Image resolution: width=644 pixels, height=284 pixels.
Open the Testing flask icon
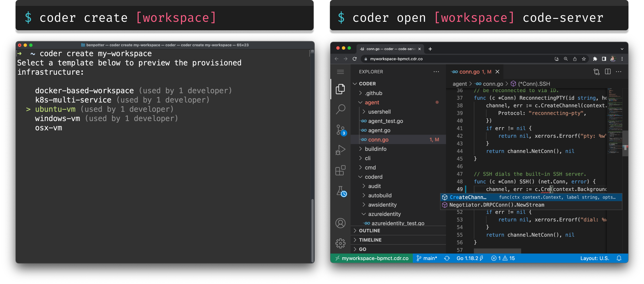point(341,191)
